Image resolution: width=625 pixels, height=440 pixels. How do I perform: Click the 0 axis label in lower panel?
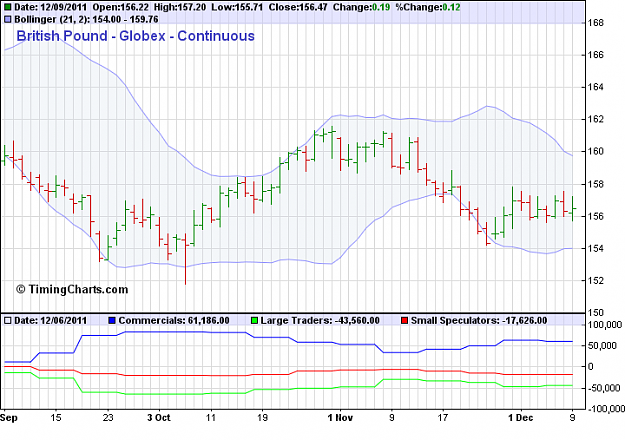pyautogui.click(x=591, y=367)
